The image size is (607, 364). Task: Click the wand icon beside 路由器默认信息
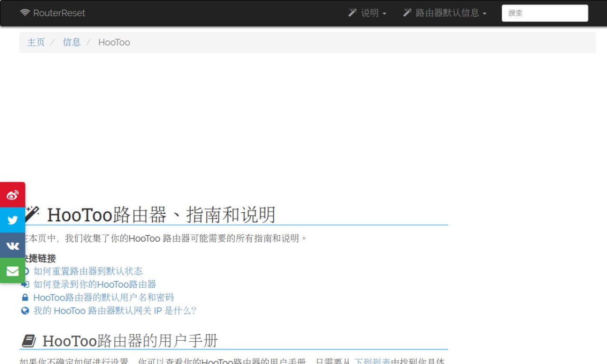tap(407, 13)
